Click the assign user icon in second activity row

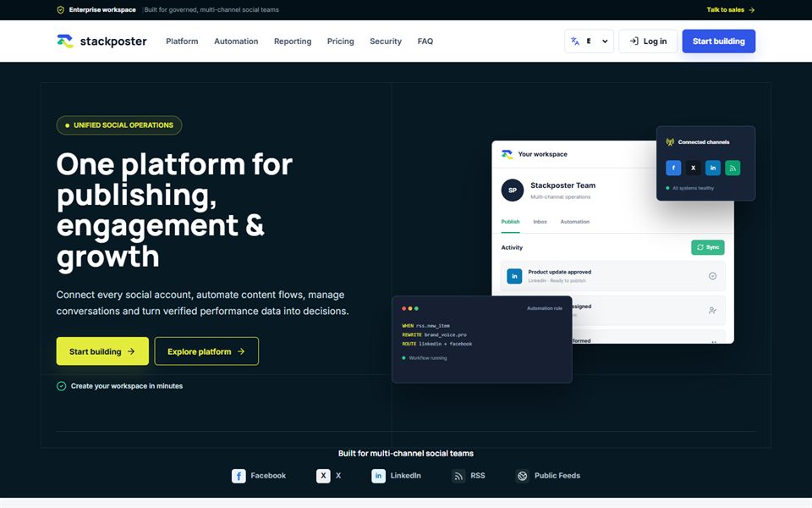(712, 310)
